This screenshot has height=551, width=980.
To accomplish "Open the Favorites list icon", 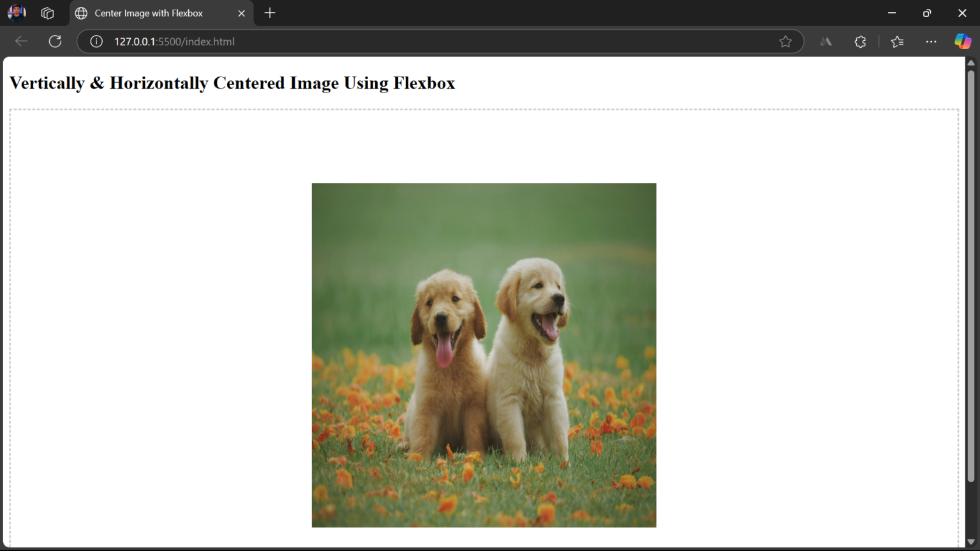I will click(x=897, y=41).
